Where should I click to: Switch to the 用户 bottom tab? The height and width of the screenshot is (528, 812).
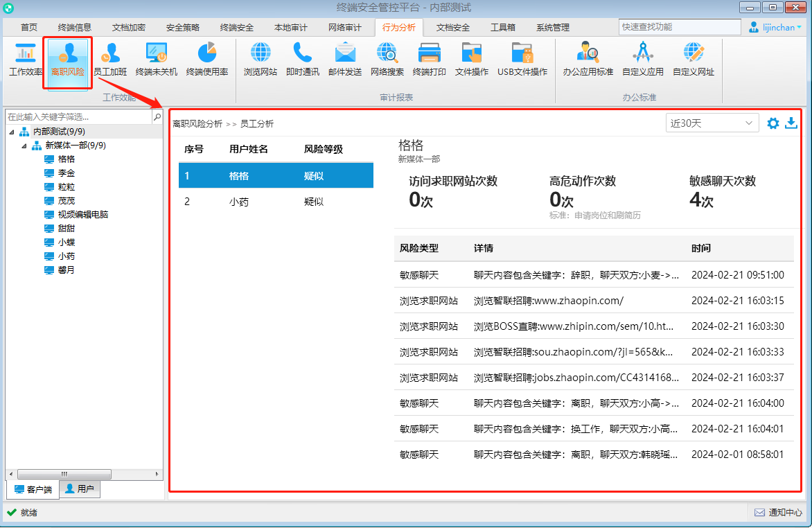coord(80,489)
